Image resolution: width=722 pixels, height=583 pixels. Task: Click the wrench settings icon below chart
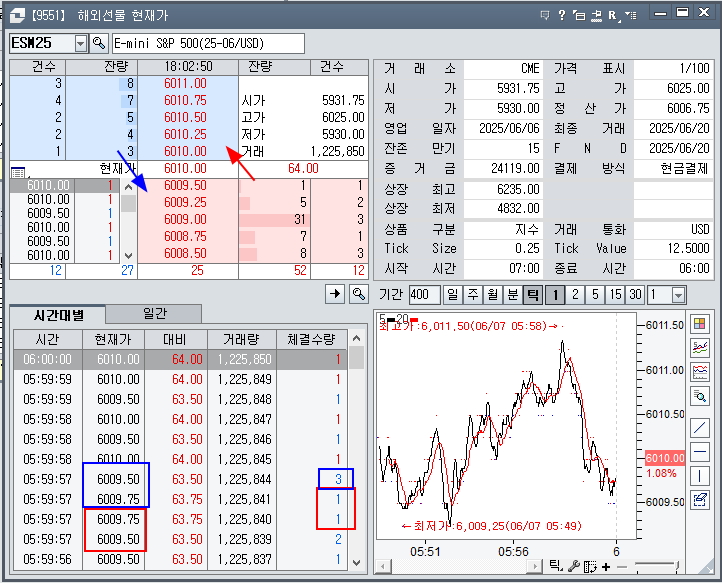click(x=573, y=567)
